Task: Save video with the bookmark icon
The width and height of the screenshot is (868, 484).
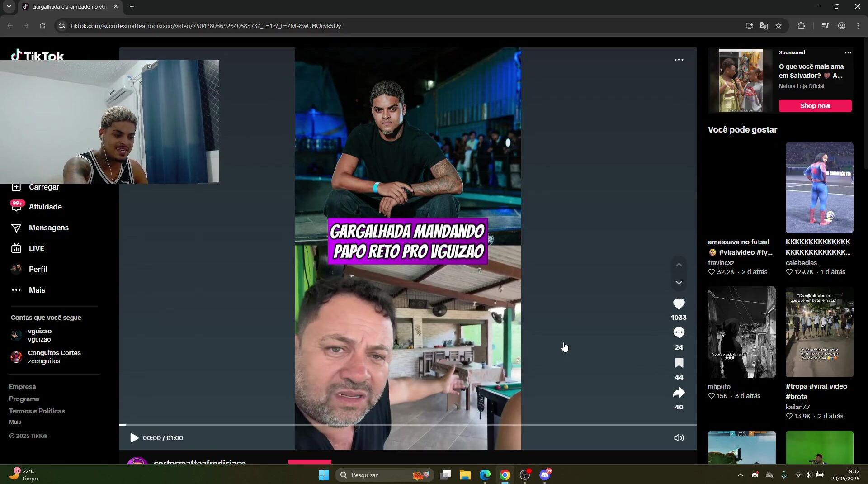Action: click(x=679, y=363)
